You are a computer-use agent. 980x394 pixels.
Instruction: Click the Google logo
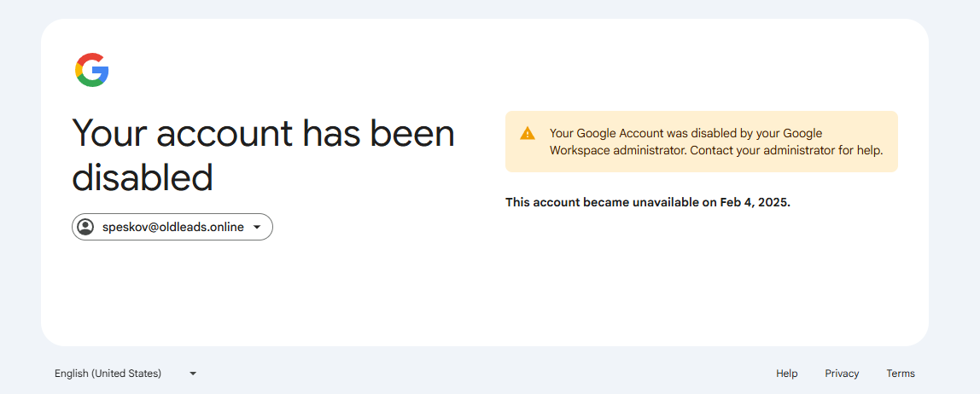pyautogui.click(x=92, y=70)
